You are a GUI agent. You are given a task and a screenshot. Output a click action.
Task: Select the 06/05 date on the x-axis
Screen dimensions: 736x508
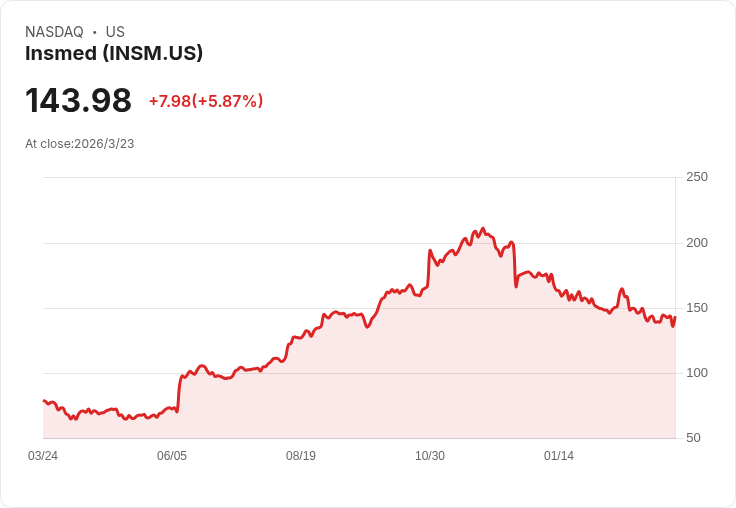[x=172, y=455]
